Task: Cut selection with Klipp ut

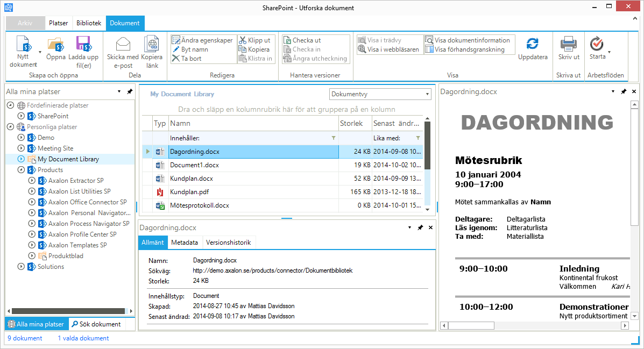Action: click(254, 40)
